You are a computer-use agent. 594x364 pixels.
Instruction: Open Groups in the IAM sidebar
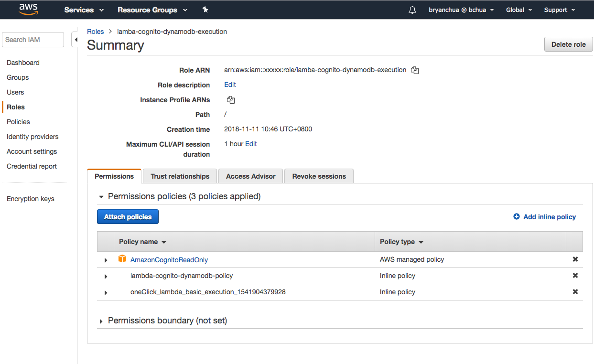tap(18, 77)
